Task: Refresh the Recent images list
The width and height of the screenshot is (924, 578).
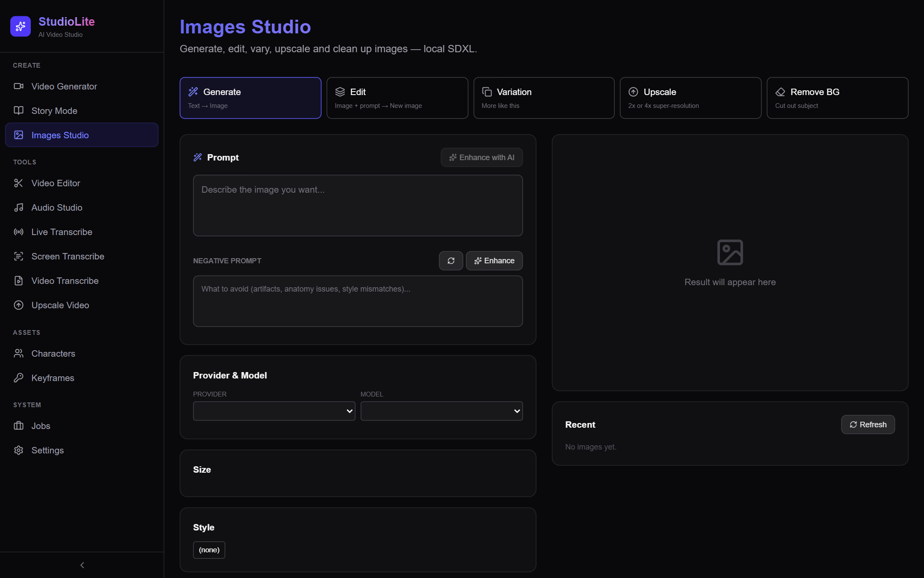Action: point(868,424)
